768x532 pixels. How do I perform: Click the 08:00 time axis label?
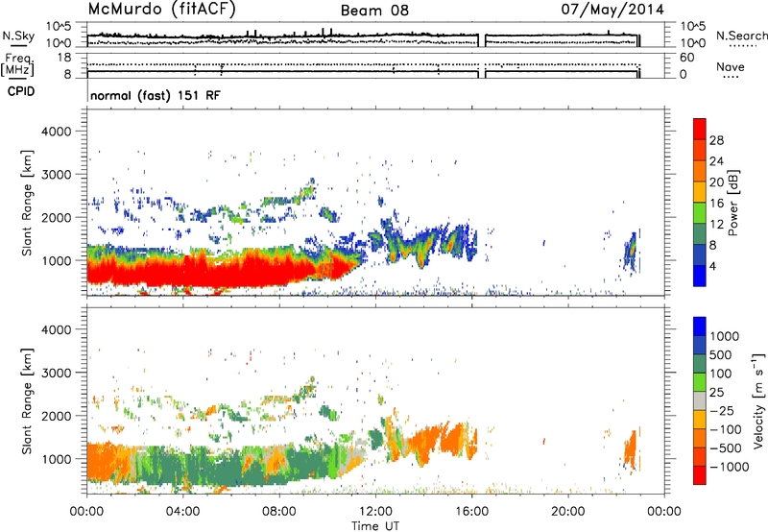click(x=278, y=512)
